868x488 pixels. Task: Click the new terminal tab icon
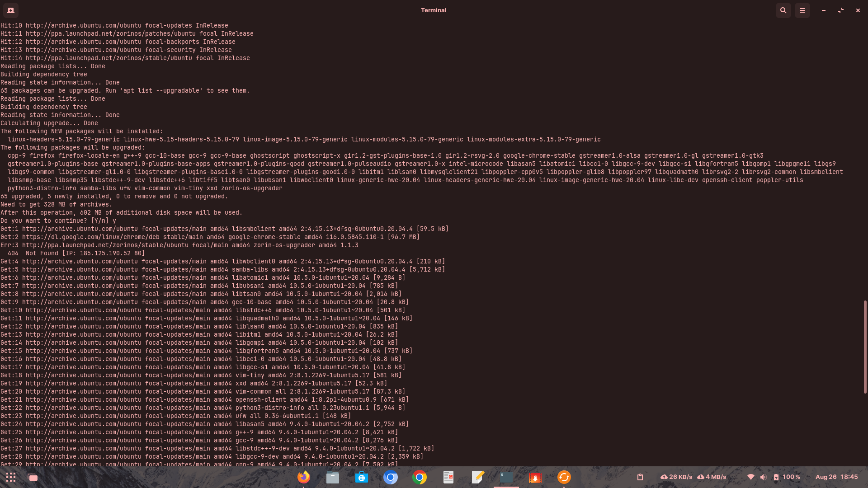(11, 10)
